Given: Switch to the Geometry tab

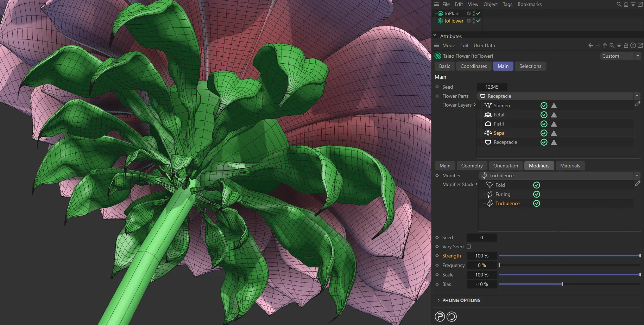Looking at the screenshot, I should [x=472, y=166].
